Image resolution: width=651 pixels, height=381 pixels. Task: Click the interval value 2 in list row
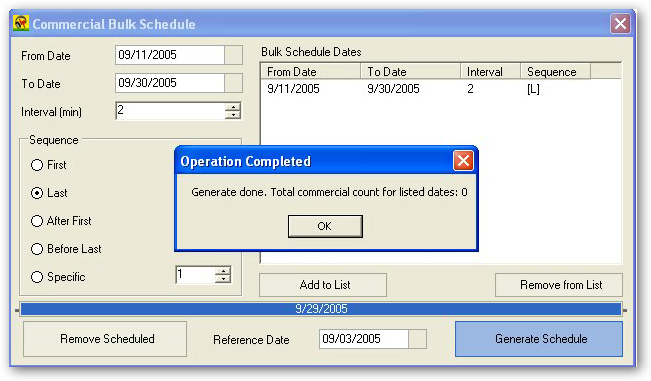pyautogui.click(x=470, y=89)
